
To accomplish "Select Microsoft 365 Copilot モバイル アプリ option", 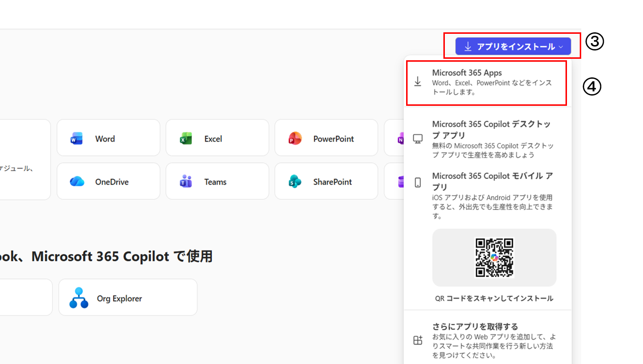I will click(488, 195).
